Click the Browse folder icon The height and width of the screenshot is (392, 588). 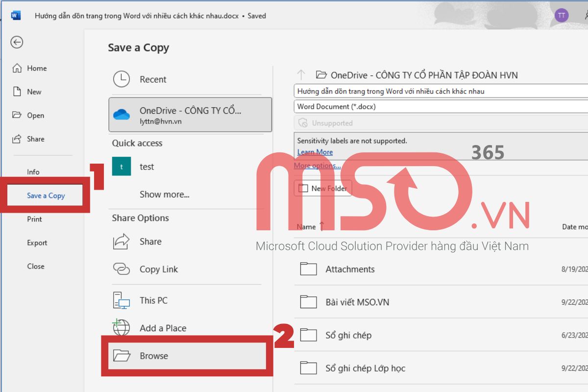[x=122, y=355]
